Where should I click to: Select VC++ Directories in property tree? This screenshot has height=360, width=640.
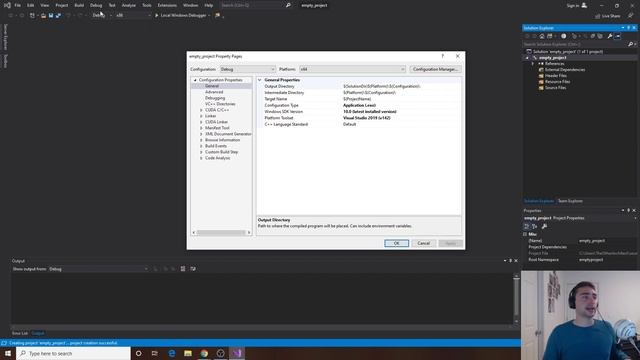coord(220,104)
